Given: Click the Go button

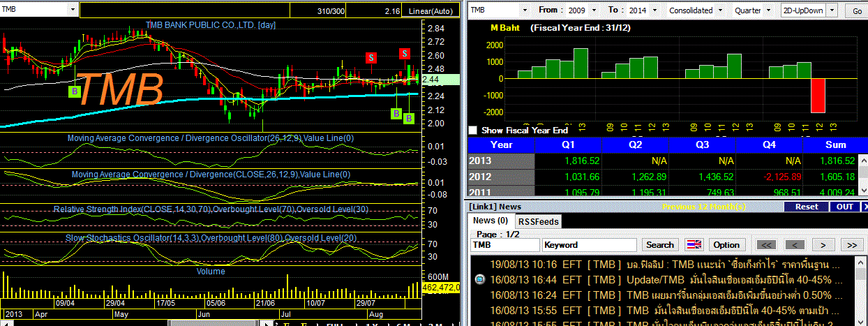Looking at the screenshot, I should (857, 11).
